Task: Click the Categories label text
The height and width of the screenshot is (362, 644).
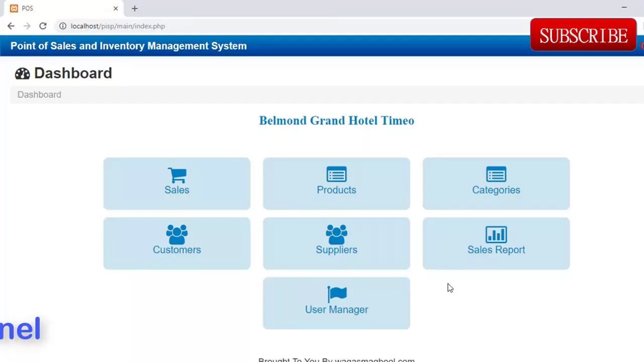Action: point(496,190)
